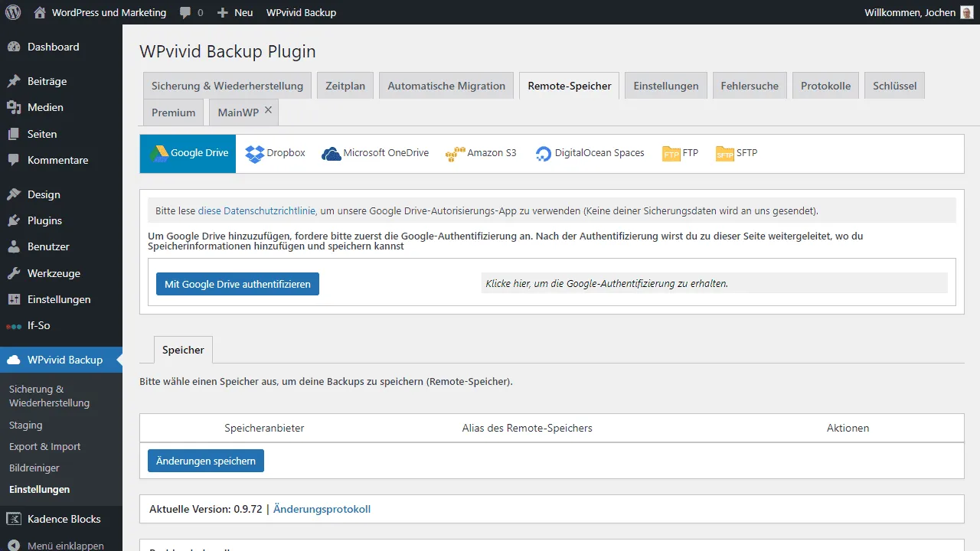The image size is (980, 551).
Task: Click Alias des Remote-Speichers column header
Action: [x=528, y=428]
